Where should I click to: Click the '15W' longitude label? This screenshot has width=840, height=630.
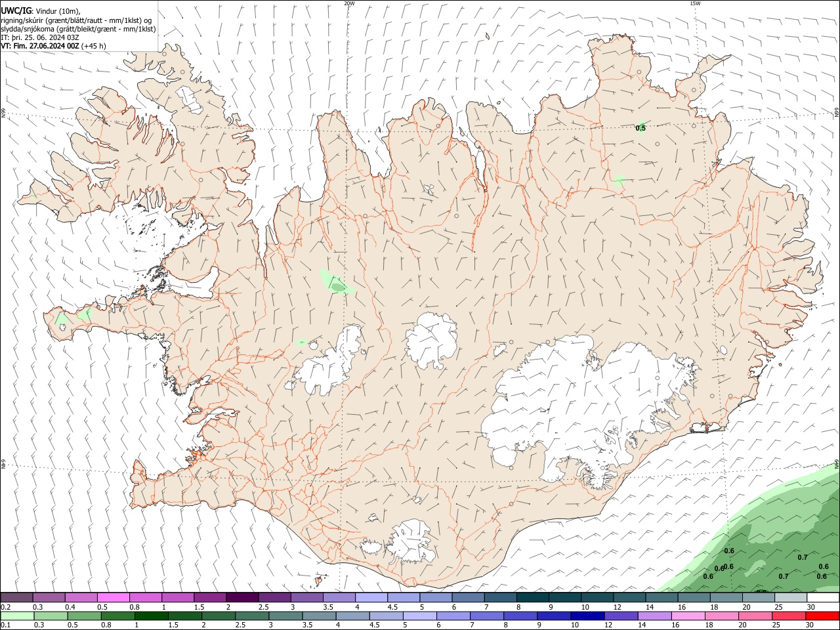pos(695,3)
